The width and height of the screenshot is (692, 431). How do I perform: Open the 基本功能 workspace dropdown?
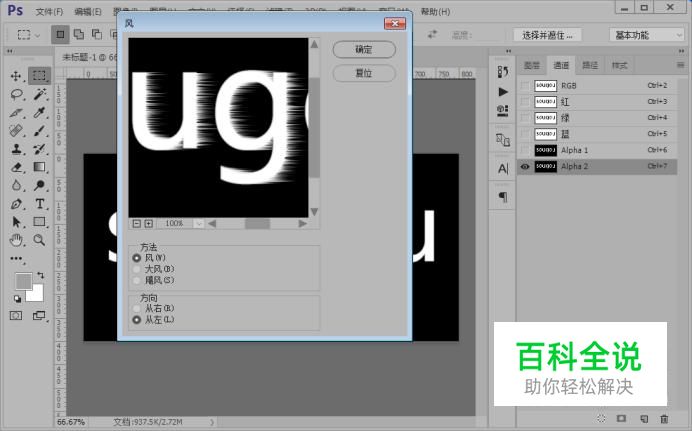click(647, 35)
